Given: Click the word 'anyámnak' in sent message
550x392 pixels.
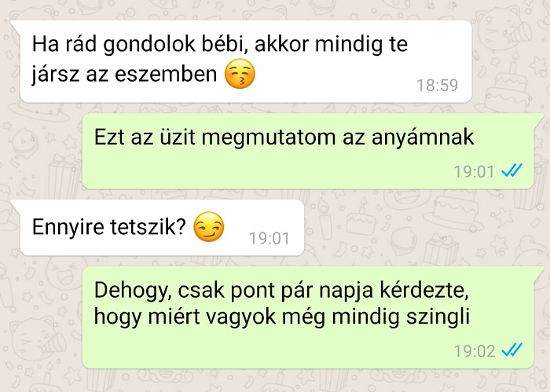Looking at the screenshot, I should coord(423,137).
